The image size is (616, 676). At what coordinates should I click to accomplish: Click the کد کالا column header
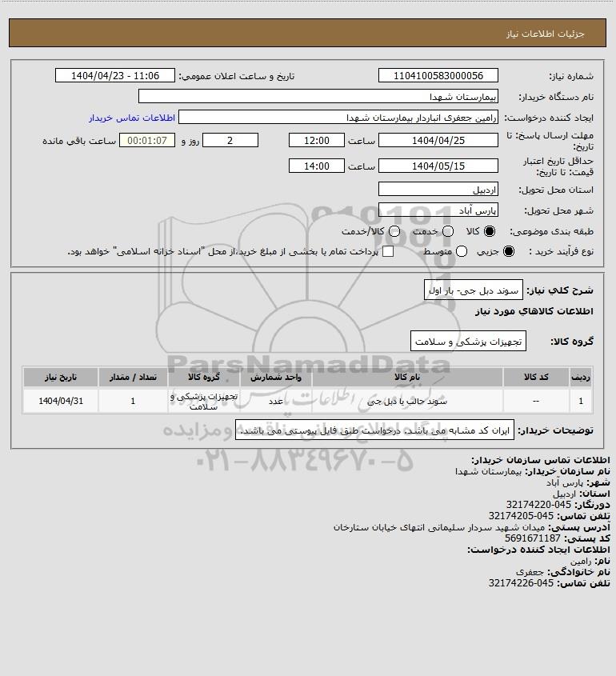click(536, 378)
